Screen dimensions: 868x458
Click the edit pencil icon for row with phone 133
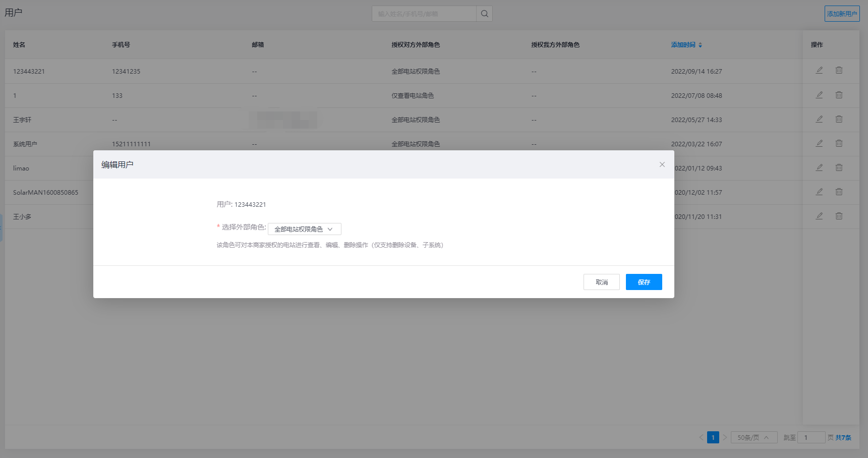(x=819, y=95)
